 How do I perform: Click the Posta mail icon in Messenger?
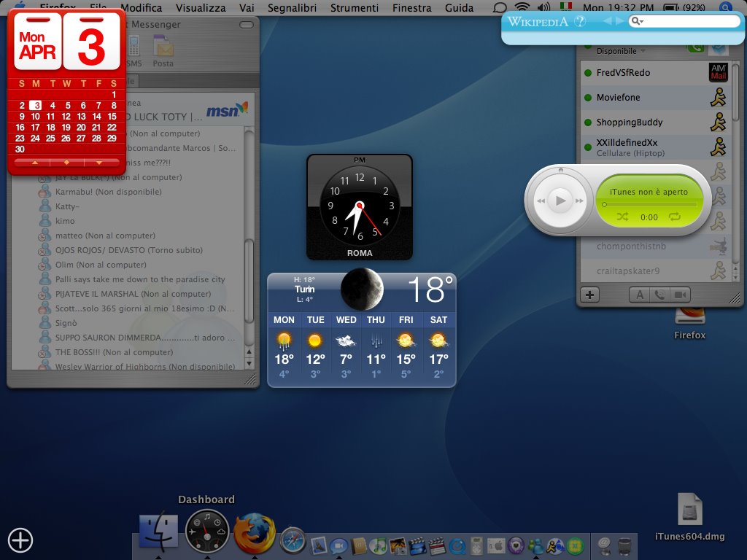163,51
